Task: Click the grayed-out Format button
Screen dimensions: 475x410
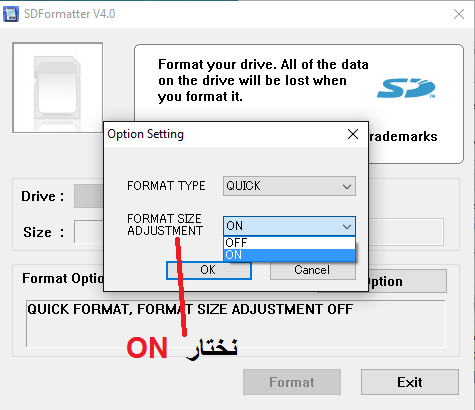Action: [292, 382]
